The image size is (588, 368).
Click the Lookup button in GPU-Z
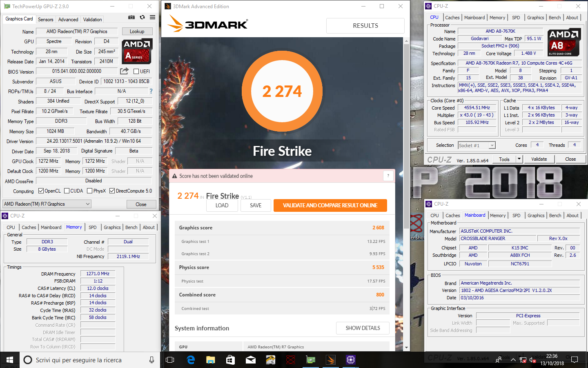[x=137, y=31]
